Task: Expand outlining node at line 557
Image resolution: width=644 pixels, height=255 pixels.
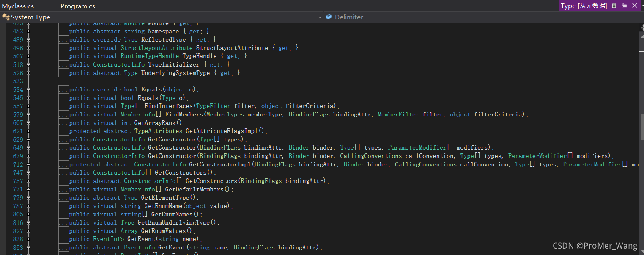Action: (x=28, y=106)
